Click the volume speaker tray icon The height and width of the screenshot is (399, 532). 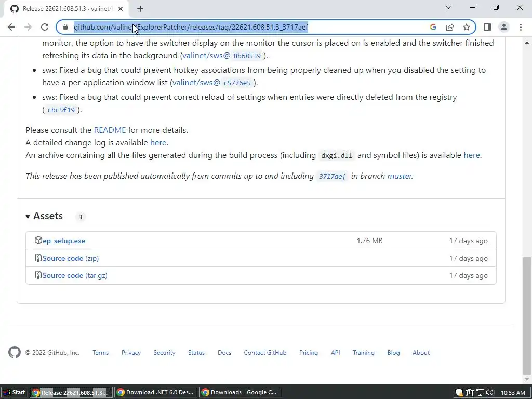coord(489,393)
